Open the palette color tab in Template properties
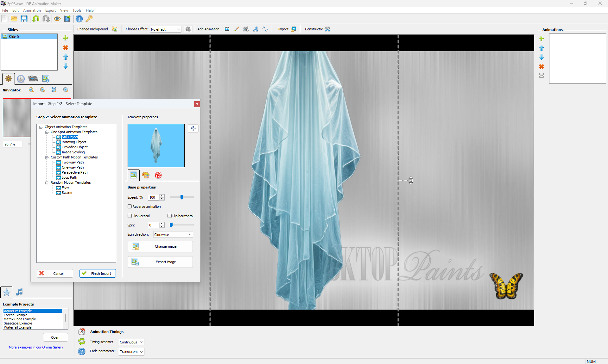The height and width of the screenshot is (364, 608). pyautogui.click(x=146, y=175)
